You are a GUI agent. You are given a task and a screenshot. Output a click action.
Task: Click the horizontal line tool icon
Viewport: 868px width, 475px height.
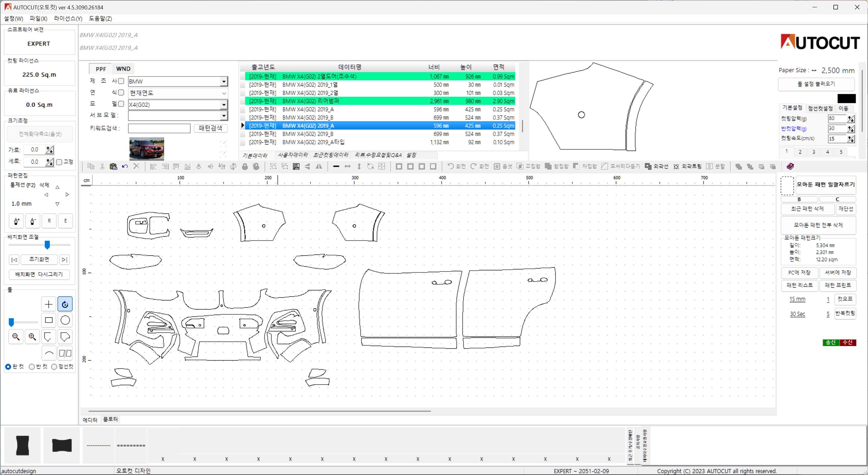pos(336,166)
